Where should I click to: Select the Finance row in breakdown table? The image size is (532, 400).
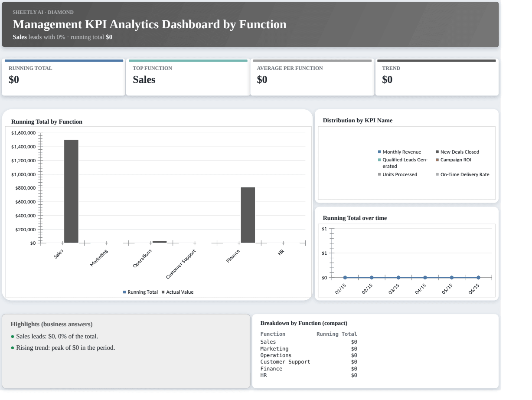coord(309,369)
